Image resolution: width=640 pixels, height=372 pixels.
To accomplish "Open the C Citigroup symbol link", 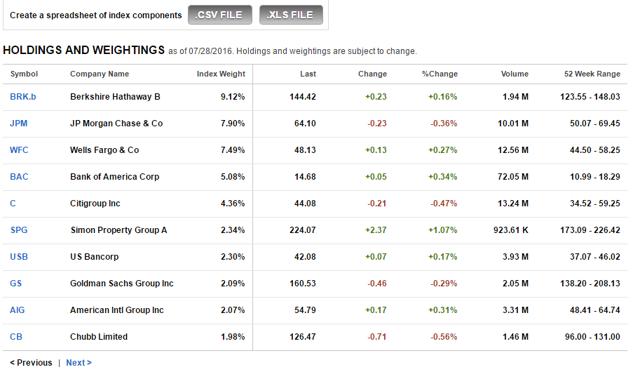I will pos(13,203).
